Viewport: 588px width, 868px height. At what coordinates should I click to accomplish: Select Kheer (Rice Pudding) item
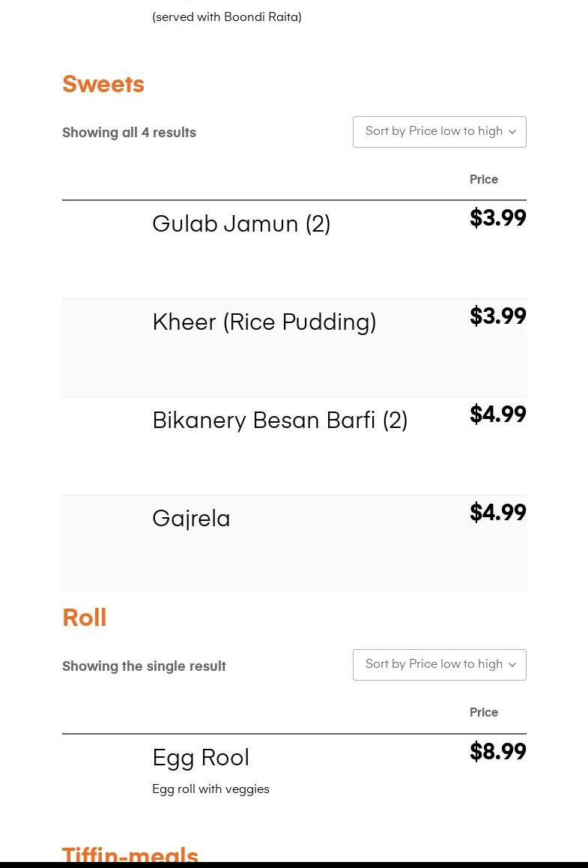click(264, 322)
